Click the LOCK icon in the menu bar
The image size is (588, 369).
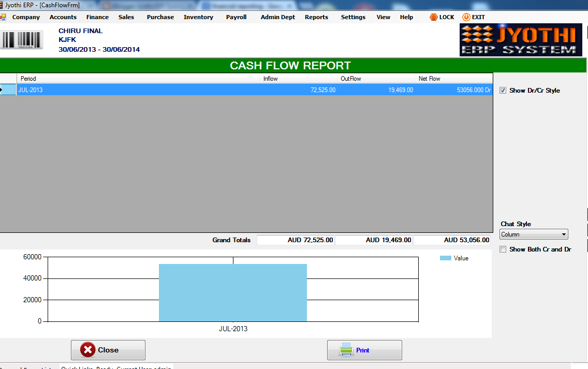click(x=433, y=17)
